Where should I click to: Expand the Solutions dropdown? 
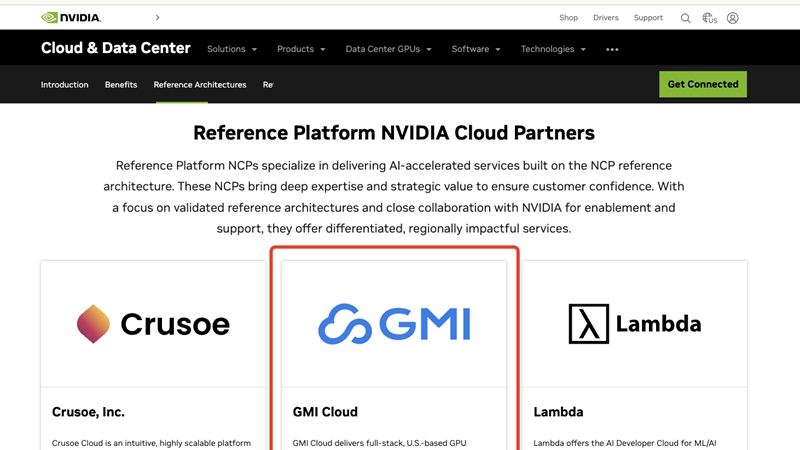[x=232, y=49]
